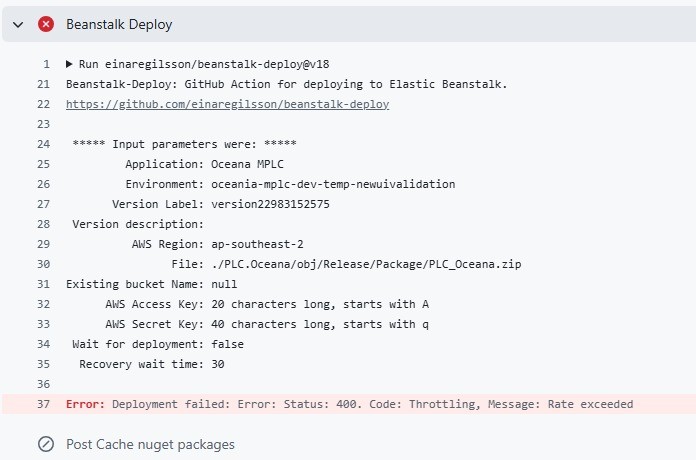This screenshot has width=696, height=460.
Task: Click line number 21 in the log
Action: (x=44, y=84)
